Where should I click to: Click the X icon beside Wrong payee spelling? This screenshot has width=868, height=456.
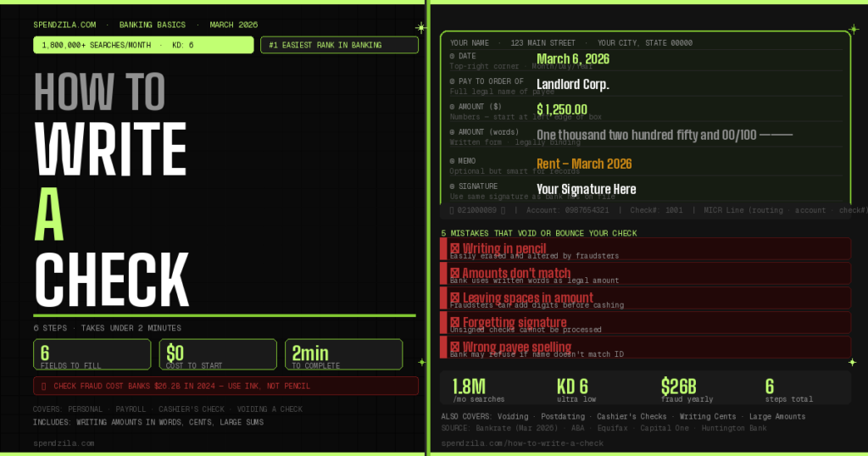455,347
